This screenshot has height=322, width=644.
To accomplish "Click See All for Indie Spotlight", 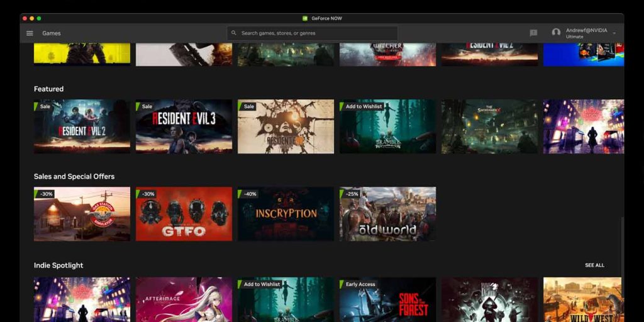I will click(594, 265).
